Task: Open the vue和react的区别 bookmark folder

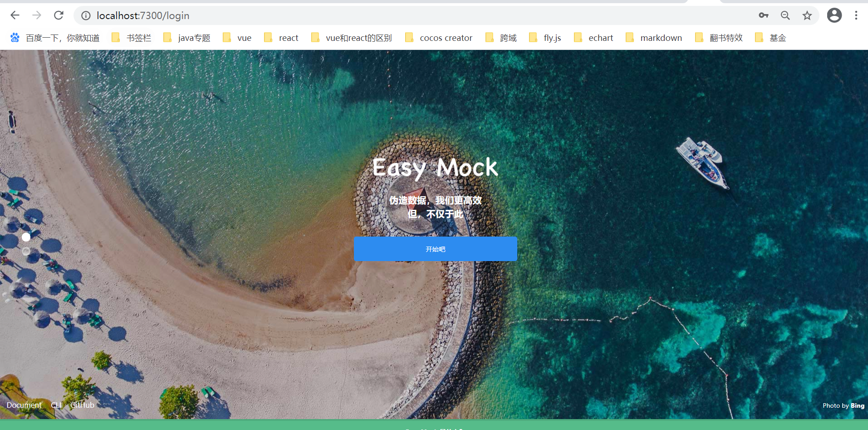Action: click(x=351, y=38)
